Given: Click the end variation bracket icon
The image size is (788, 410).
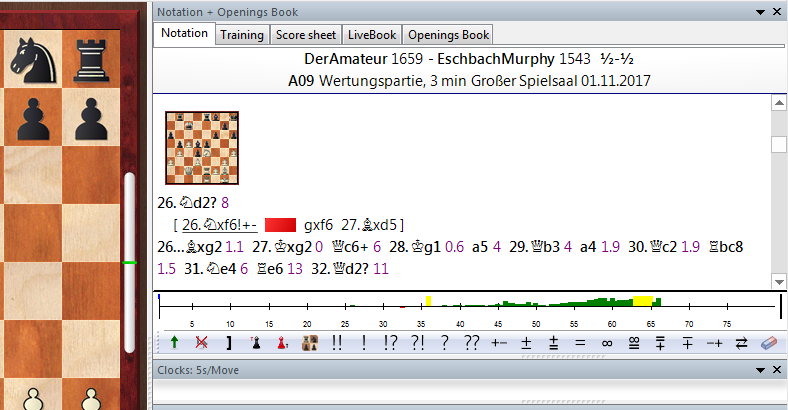Looking at the screenshot, I should point(229,342).
